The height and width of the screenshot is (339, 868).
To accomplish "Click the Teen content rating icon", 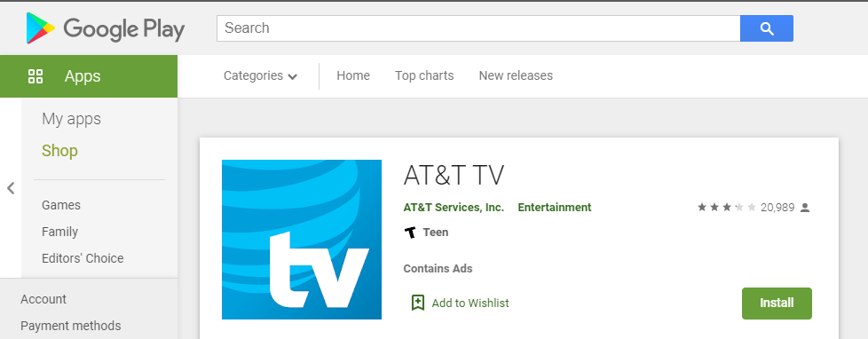I will click(x=410, y=233).
